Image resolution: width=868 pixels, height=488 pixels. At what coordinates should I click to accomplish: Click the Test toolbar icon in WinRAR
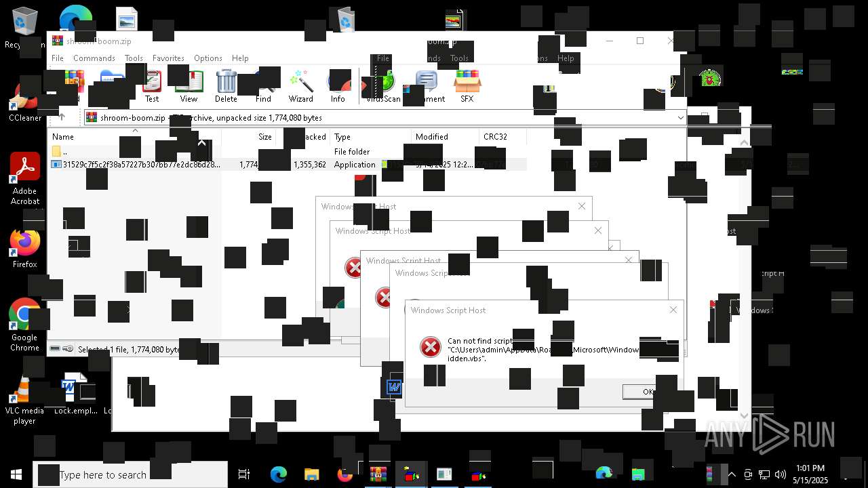tap(152, 85)
